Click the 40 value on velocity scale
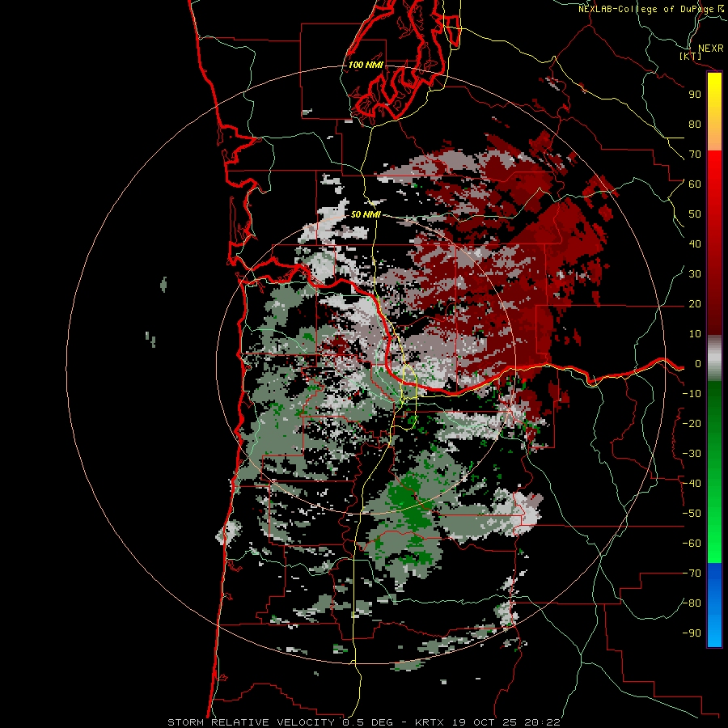Image resolution: width=728 pixels, height=728 pixels. [x=695, y=244]
